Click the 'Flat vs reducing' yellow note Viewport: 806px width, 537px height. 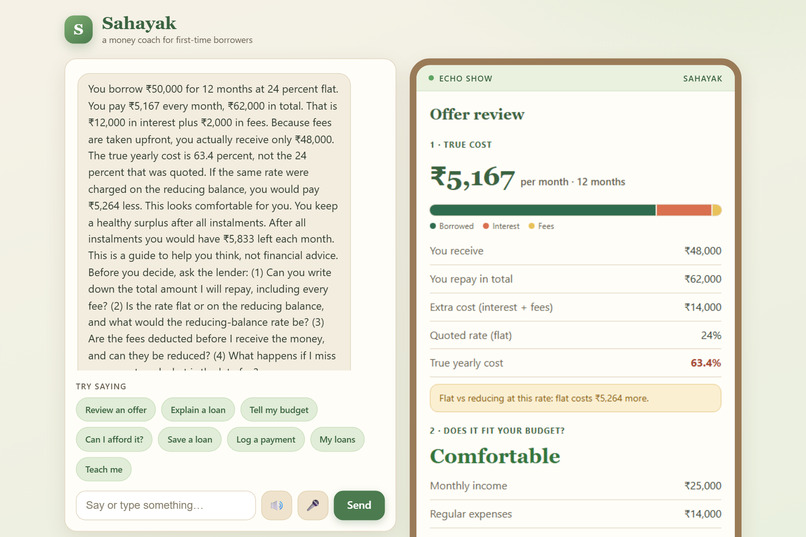click(x=576, y=398)
